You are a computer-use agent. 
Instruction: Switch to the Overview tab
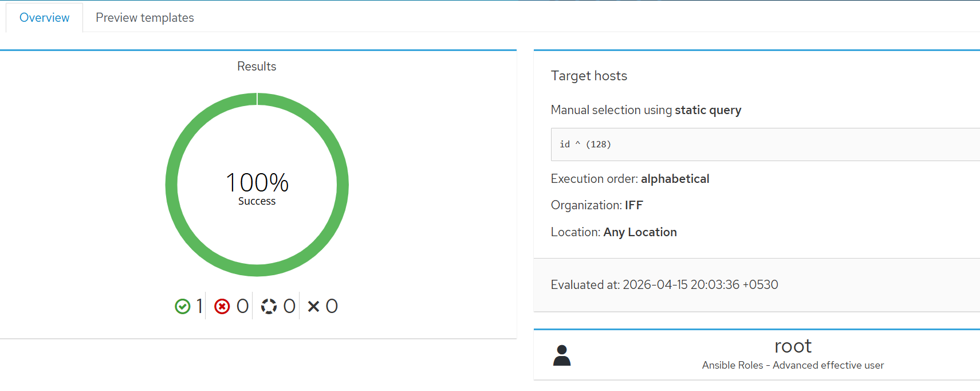point(45,18)
